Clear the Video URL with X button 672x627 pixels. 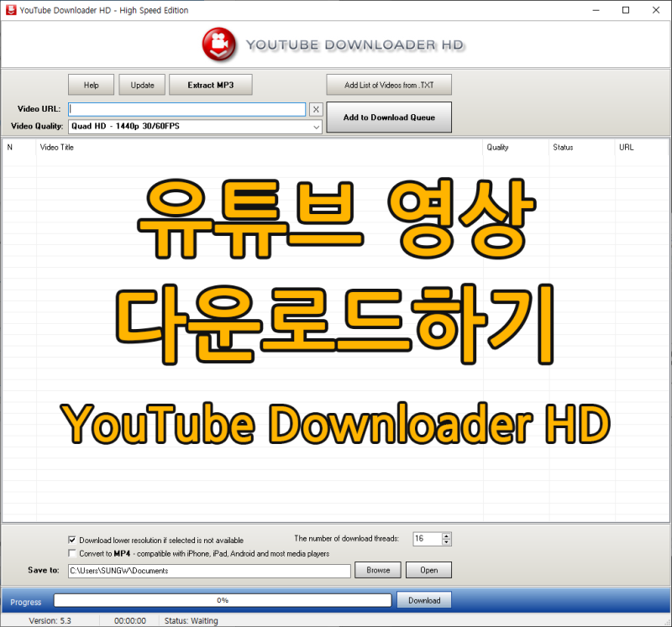click(x=316, y=109)
